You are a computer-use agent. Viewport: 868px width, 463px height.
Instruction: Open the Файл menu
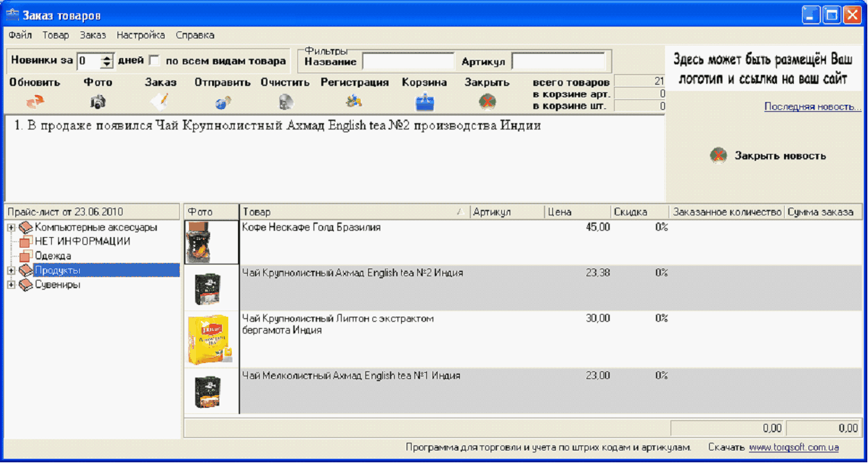coord(20,35)
